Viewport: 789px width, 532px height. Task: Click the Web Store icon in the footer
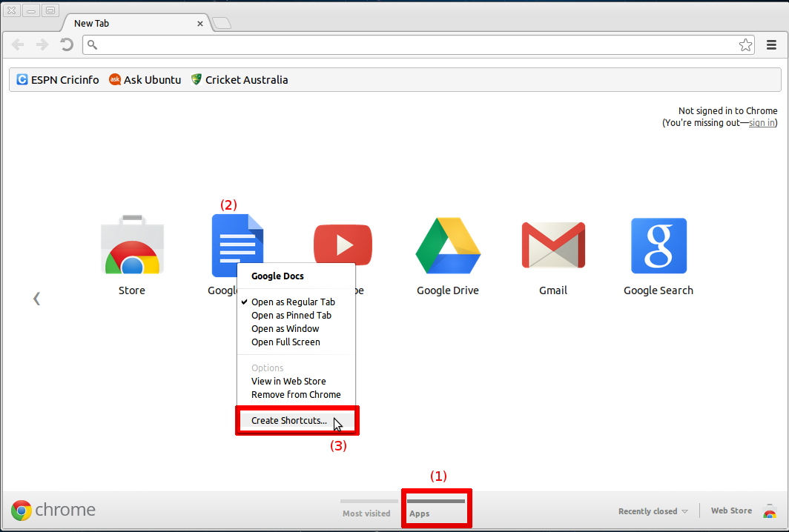[x=770, y=511]
